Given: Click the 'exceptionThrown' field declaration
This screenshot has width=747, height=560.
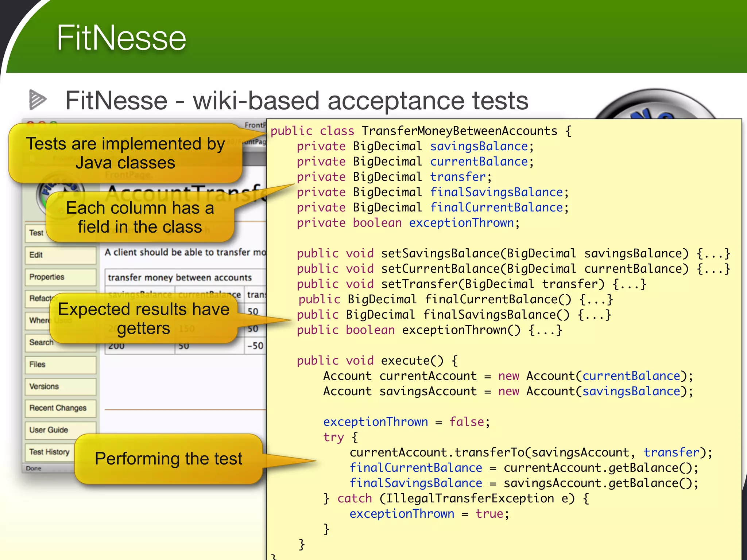Looking at the screenshot, I should 408,223.
